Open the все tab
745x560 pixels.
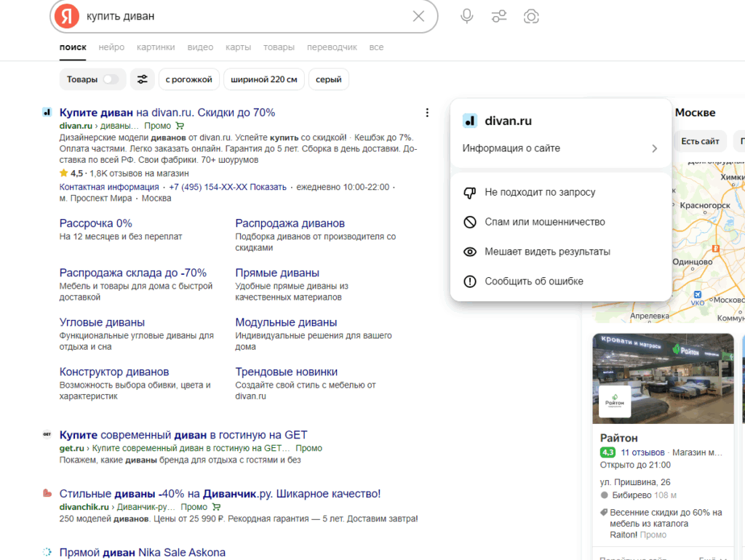376,47
